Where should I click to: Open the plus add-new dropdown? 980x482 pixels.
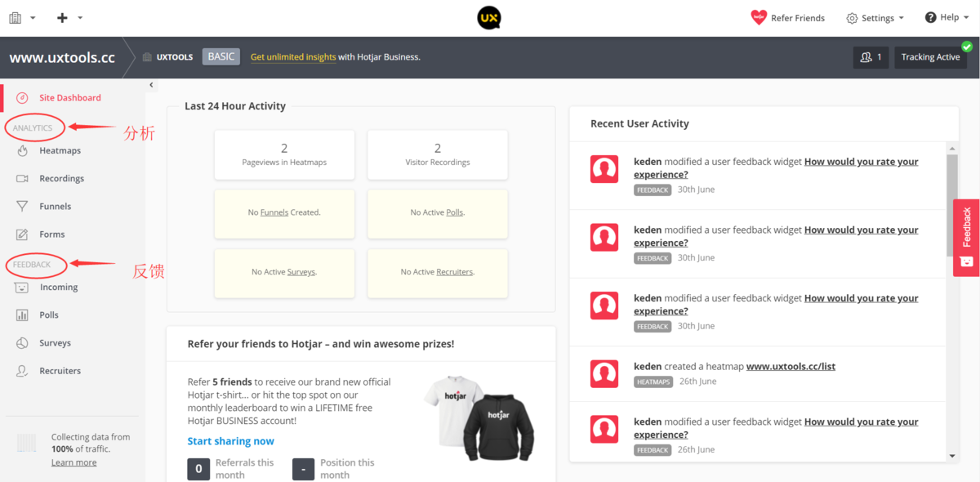tap(69, 17)
